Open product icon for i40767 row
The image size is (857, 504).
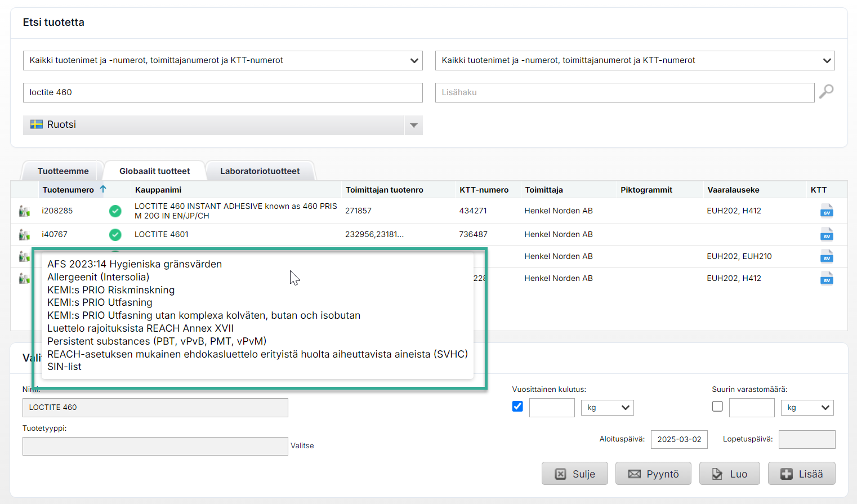pos(24,234)
